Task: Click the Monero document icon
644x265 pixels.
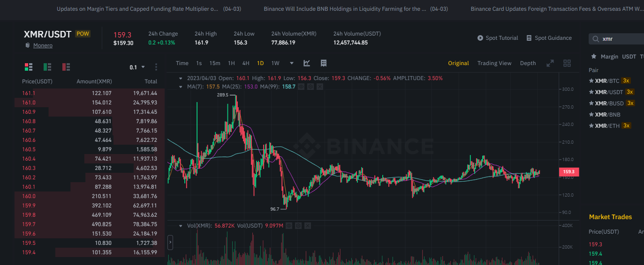Action: [x=28, y=45]
